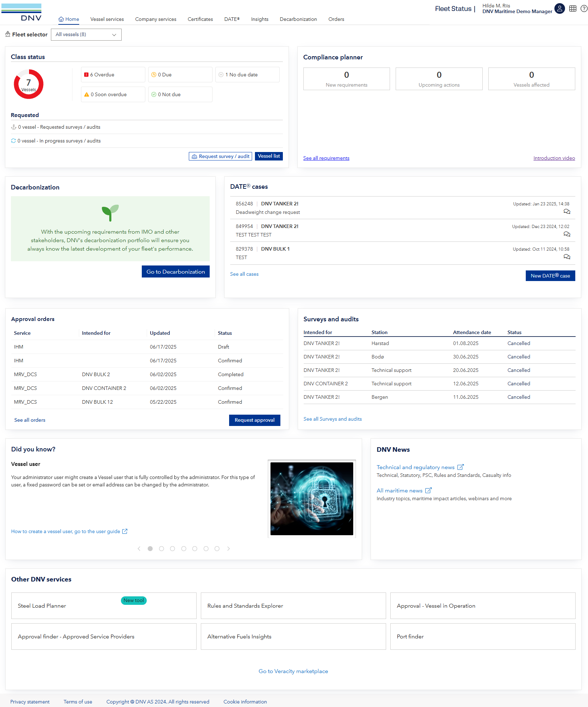Screen dimensions: 588x707
Task: Open Go to Veracity marketplace link
Action: click(x=293, y=671)
